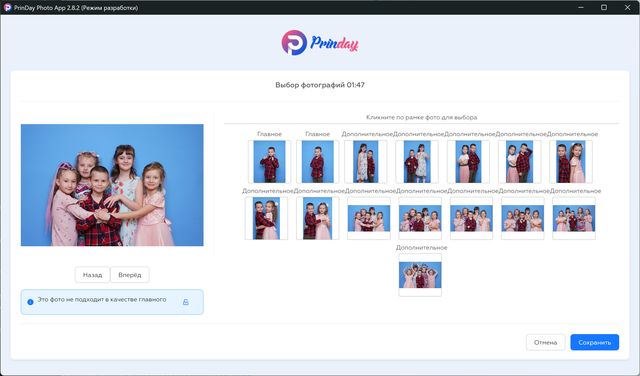The height and width of the screenshot is (376, 640).
Task: Pick the second Дополнительное frame in the top row
Action: click(x=417, y=162)
